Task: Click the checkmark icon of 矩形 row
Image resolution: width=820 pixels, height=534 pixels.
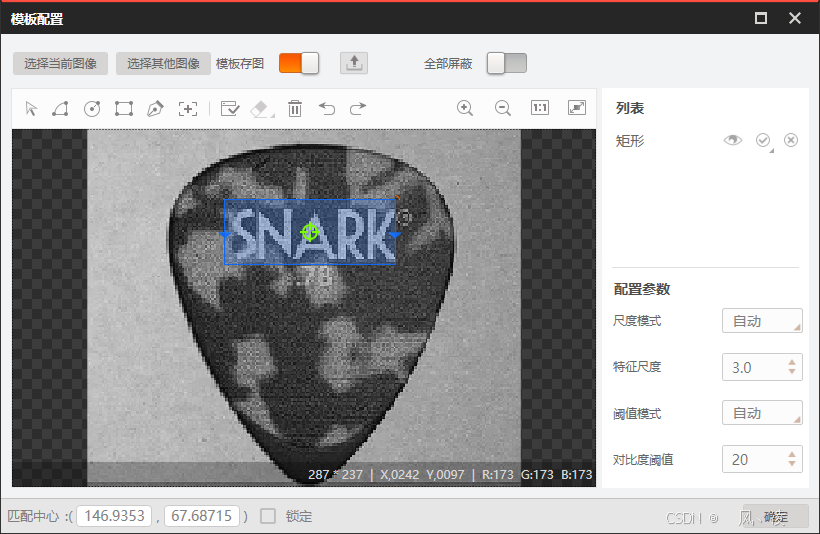Action: tap(763, 140)
